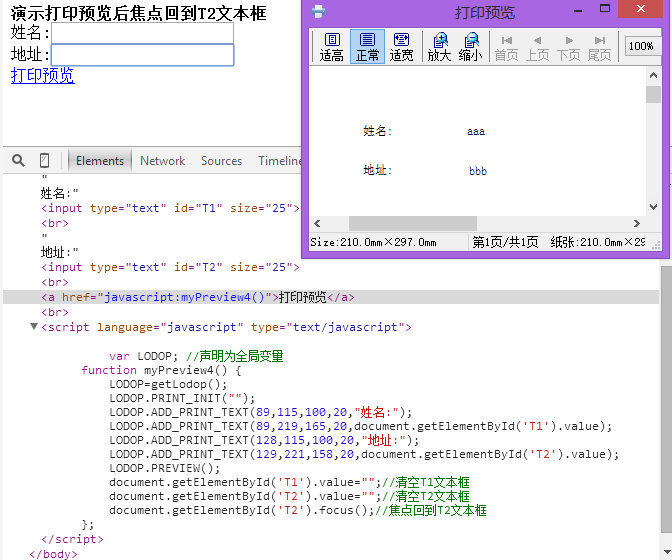
Task: Click the preview vertical scrollbar thumb
Action: 653,94
